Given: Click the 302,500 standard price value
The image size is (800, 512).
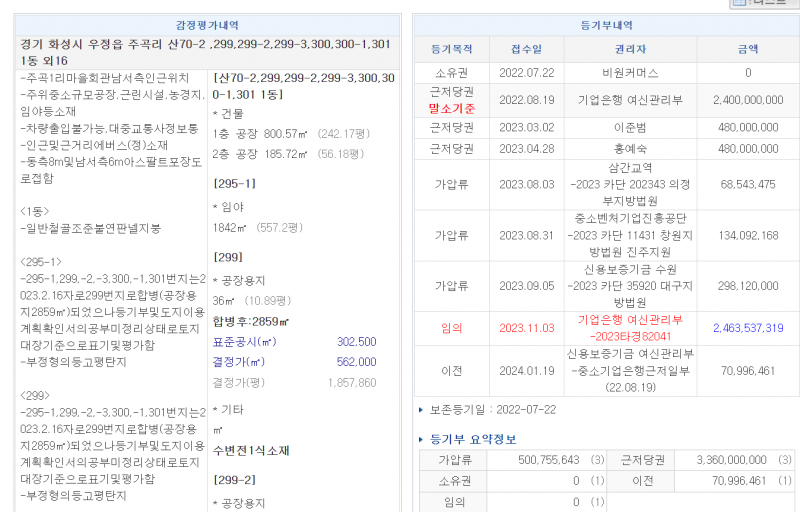Looking at the screenshot, I should pos(356,342).
